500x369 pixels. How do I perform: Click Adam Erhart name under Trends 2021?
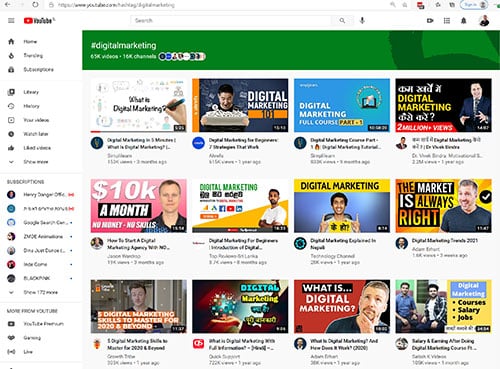click(x=426, y=249)
